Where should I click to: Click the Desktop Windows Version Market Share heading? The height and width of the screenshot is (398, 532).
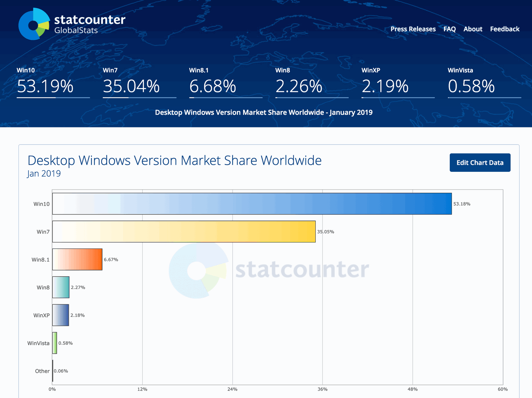click(x=174, y=160)
